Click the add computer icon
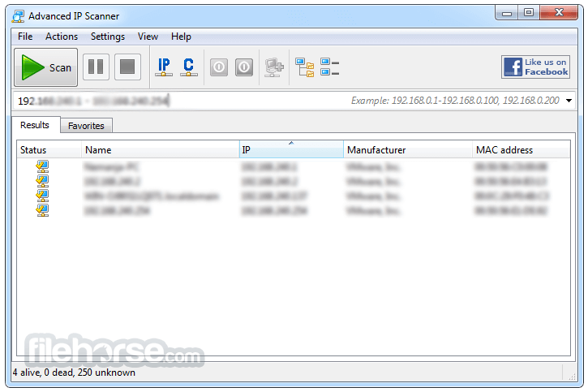Image resolution: width=588 pixels, height=392 pixels. 274,67
